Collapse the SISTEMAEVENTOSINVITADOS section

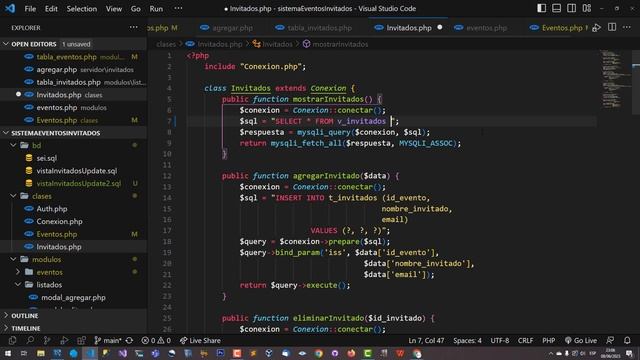pyautogui.click(x=6, y=133)
